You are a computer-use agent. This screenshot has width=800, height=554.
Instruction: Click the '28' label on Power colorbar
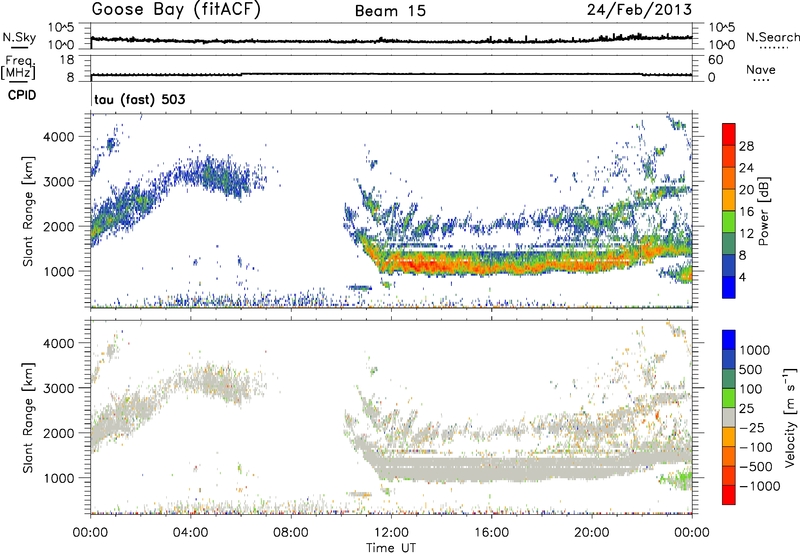tap(746, 146)
